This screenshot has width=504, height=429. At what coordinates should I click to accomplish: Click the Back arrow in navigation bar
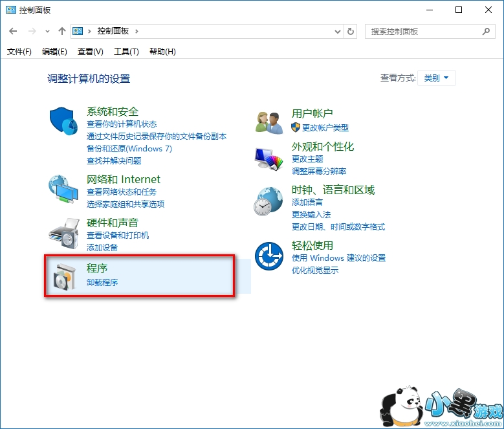click(x=13, y=31)
